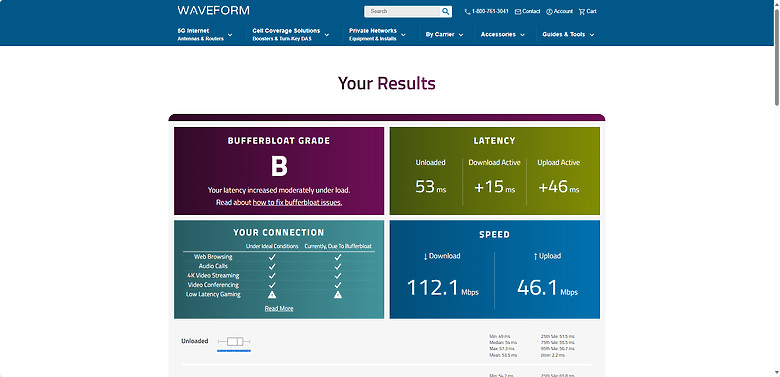Click the 53 ms unloaded latency value
Image resolution: width=780 pixels, height=377 pixels.
tap(430, 187)
